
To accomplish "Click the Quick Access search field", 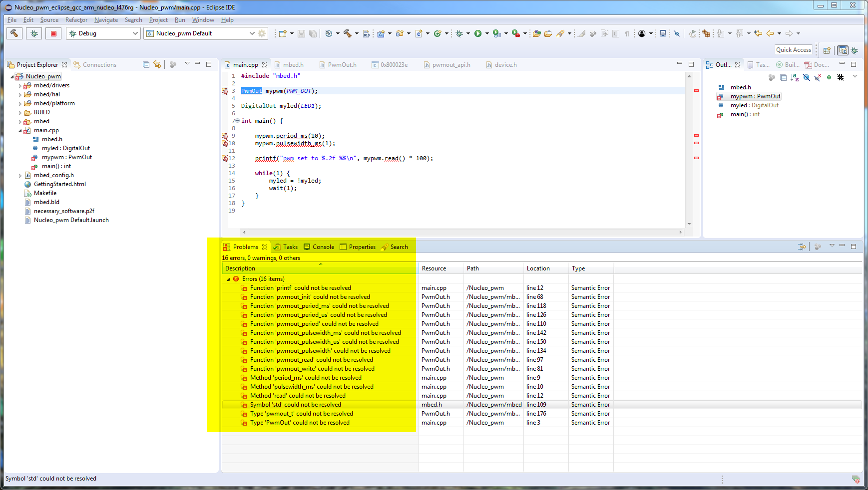I will (x=793, y=50).
